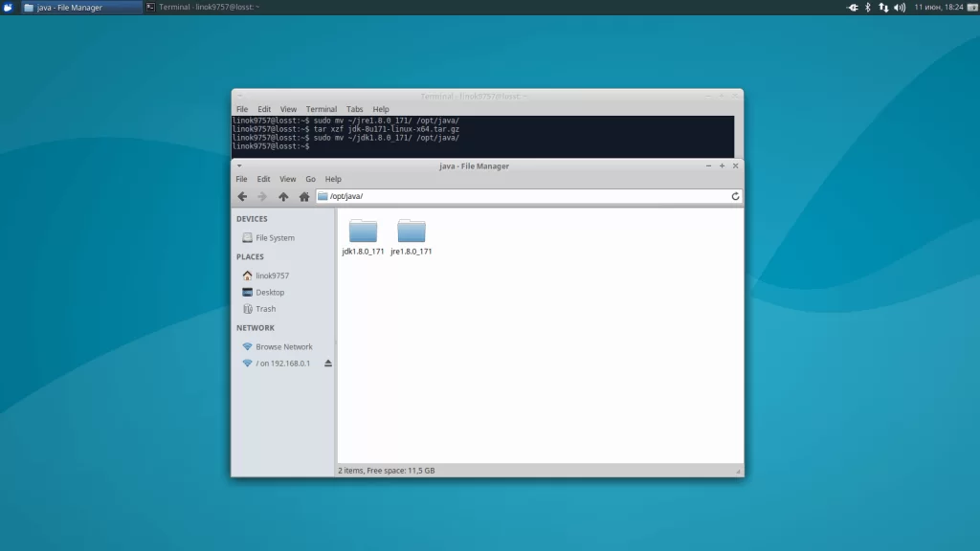The width and height of the screenshot is (980, 551).
Task: Go to home folder icon
Action: pyautogui.click(x=303, y=196)
